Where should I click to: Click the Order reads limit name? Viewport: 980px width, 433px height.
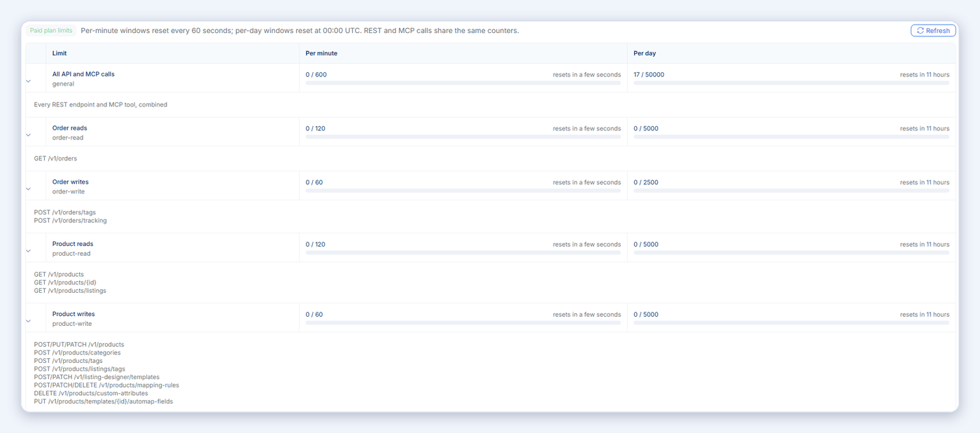pyautogui.click(x=70, y=128)
